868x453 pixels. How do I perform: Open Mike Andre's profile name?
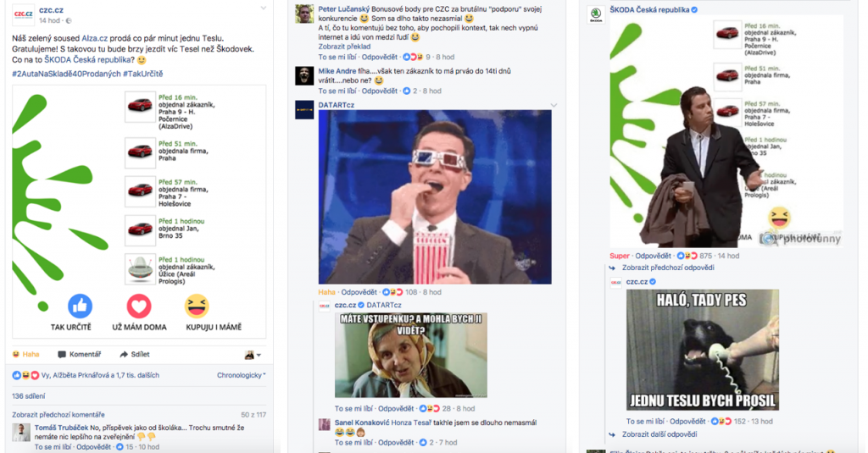tap(337, 71)
